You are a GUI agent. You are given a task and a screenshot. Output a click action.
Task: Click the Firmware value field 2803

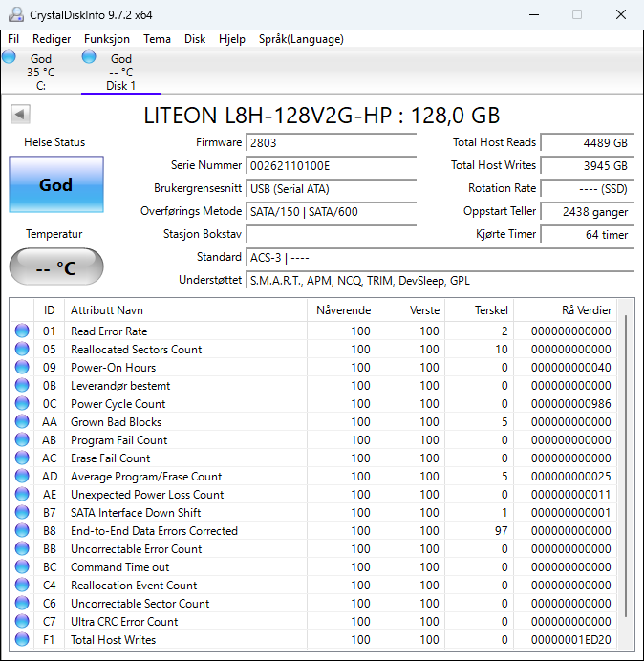click(x=331, y=143)
